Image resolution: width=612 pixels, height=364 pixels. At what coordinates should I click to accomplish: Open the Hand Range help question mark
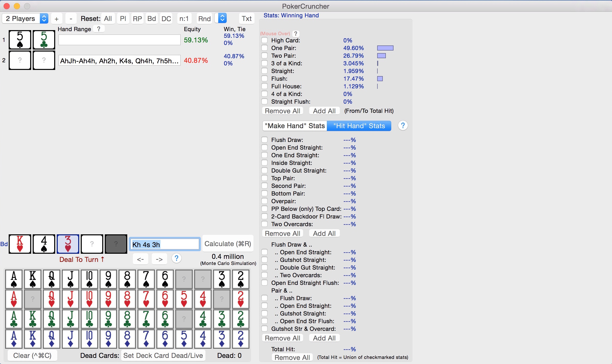(99, 29)
